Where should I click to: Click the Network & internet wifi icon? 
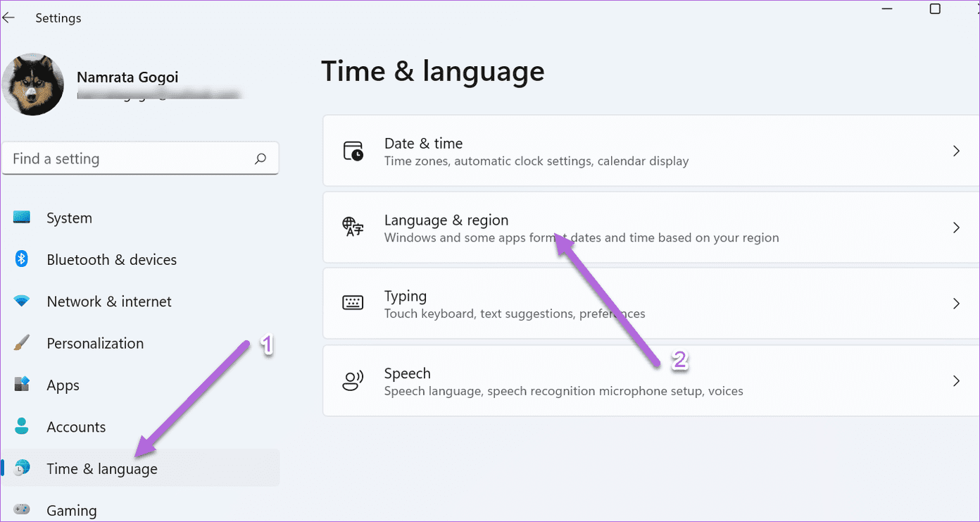22,302
